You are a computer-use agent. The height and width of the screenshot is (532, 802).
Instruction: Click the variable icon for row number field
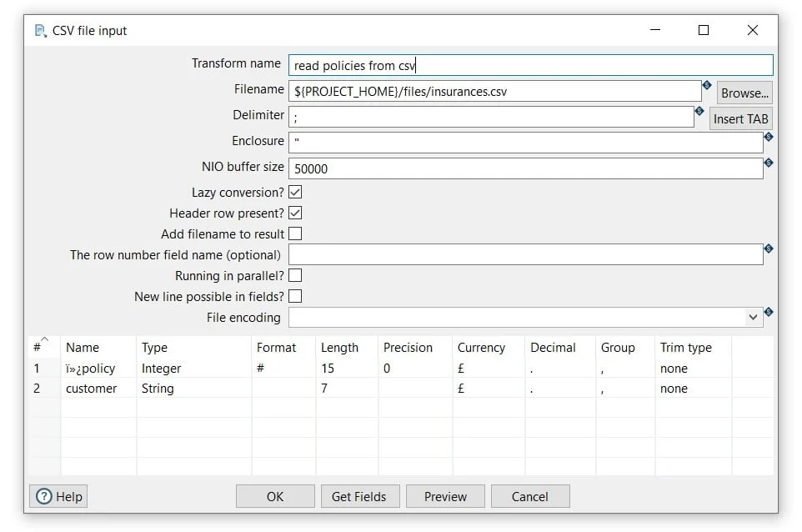(x=769, y=248)
